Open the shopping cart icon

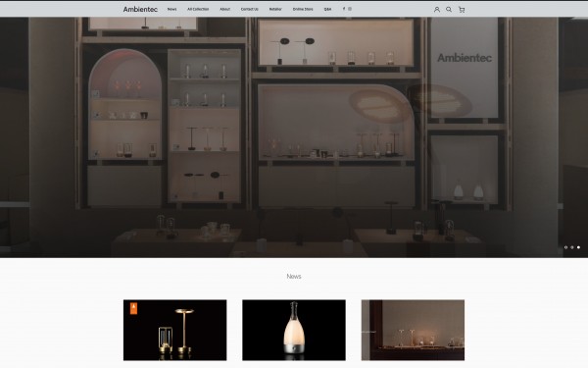[462, 10]
